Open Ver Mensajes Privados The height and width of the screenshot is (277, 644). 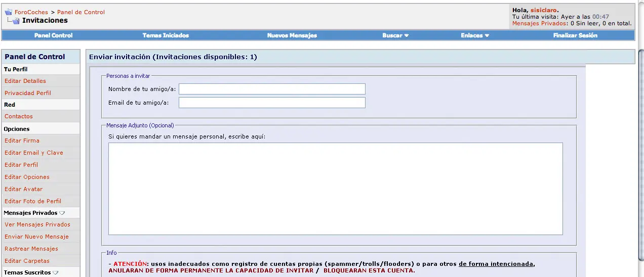coord(37,224)
